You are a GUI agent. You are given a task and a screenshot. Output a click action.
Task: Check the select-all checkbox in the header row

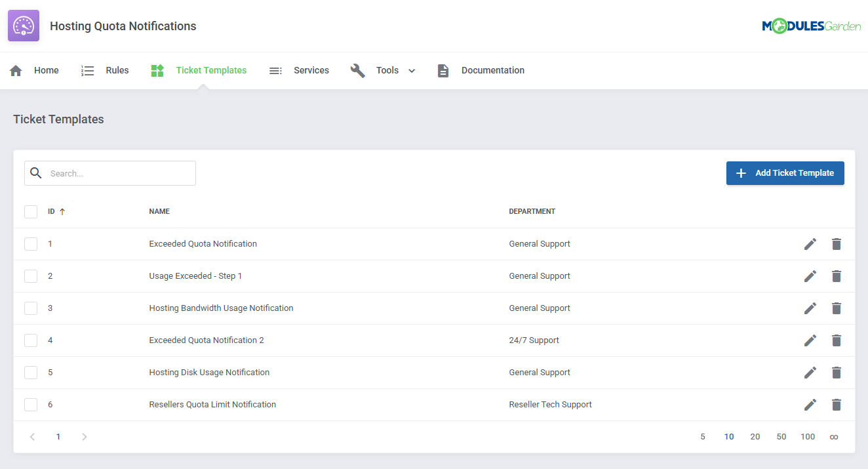click(x=31, y=211)
